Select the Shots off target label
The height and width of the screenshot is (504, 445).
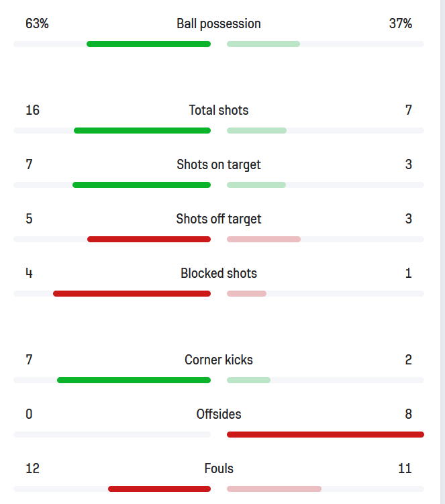(x=219, y=219)
